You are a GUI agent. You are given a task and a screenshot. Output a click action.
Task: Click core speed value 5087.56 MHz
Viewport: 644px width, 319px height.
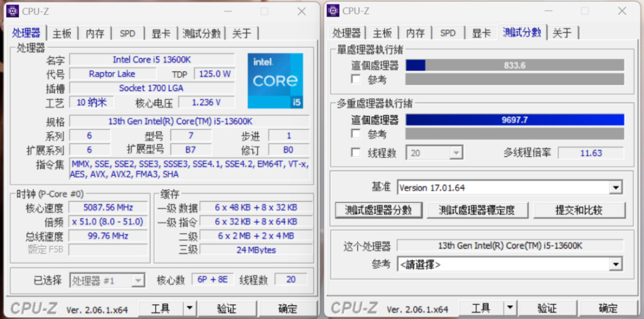(108, 207)
